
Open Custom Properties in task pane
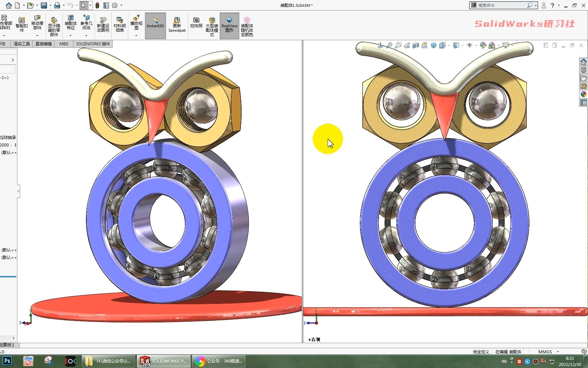[x=584, y=103]
